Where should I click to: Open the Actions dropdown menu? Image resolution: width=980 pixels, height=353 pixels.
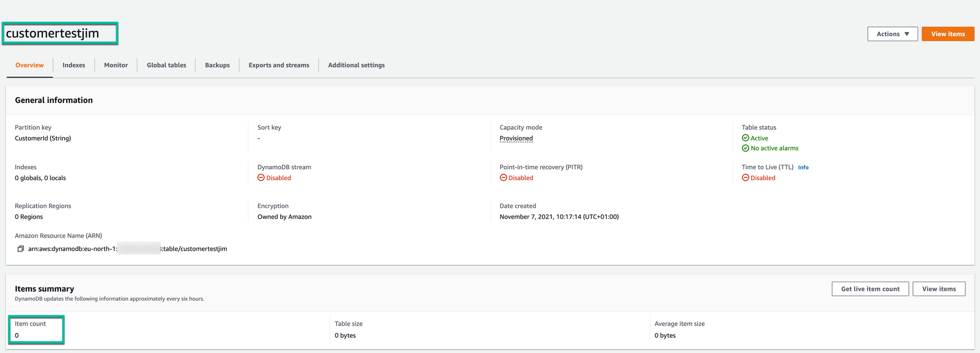click(892, 34)
